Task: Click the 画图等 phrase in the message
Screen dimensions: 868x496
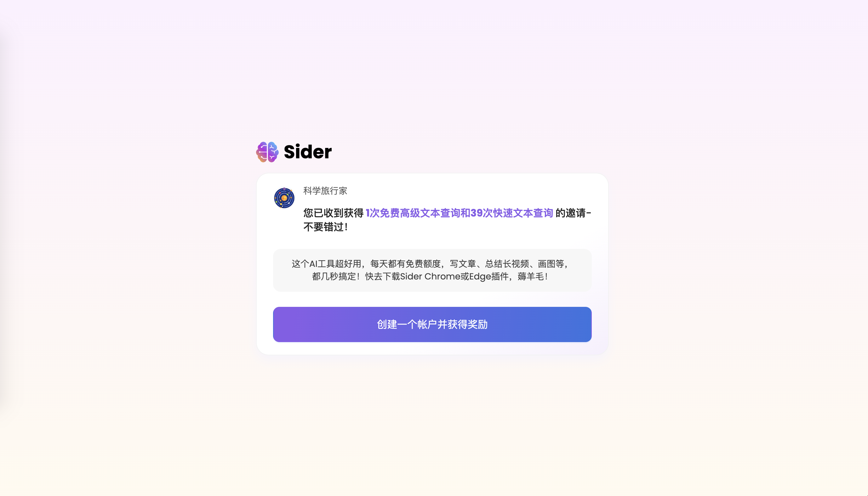Action: 551,264
